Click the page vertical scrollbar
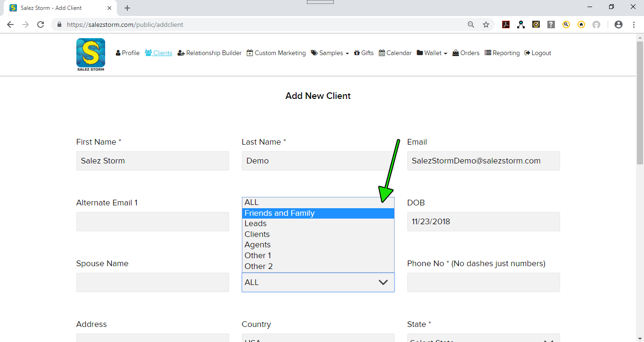This screenshot has width=644, height=342. point(640,188)
